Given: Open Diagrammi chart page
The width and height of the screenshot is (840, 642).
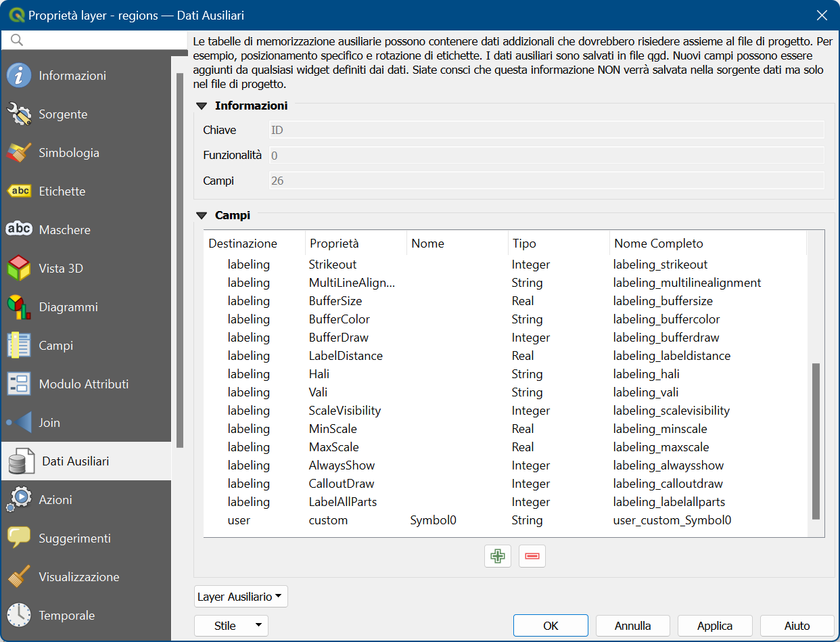Looking at the screenshot, I should pyautogui.click(x=86, y=307).
